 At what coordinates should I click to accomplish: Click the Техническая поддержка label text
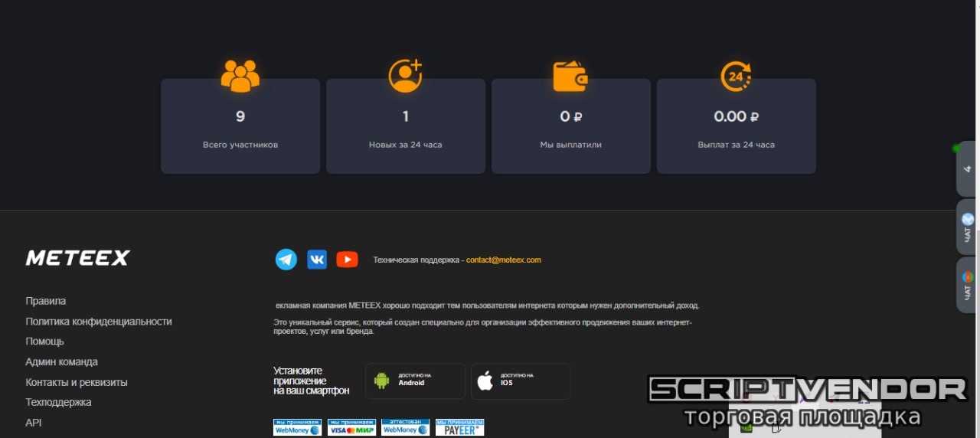(415, 260)
